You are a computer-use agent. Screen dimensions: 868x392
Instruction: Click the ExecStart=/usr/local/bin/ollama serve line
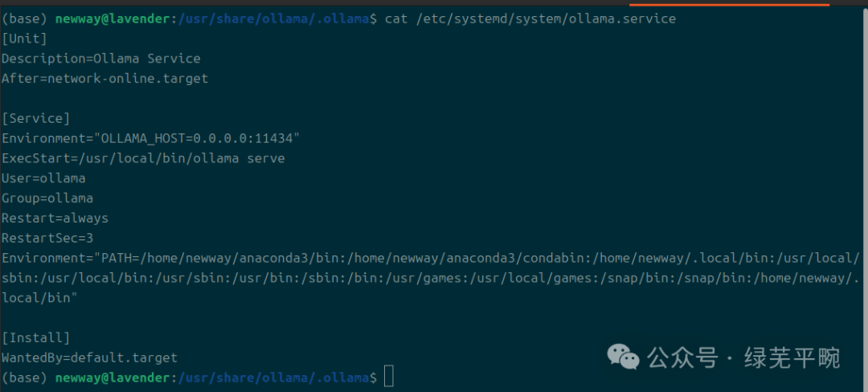pos(143,158)
